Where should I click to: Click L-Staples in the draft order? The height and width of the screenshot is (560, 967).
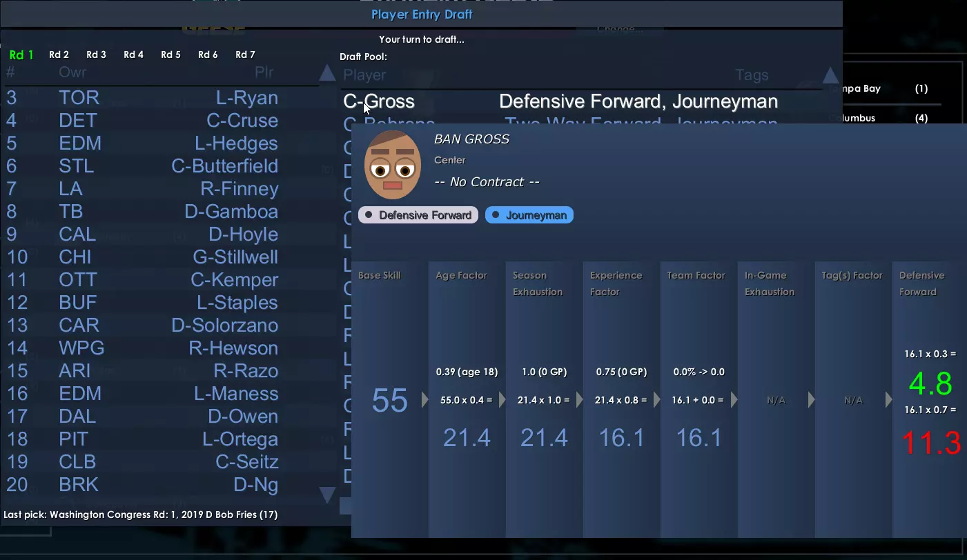(x=237, y=303)
